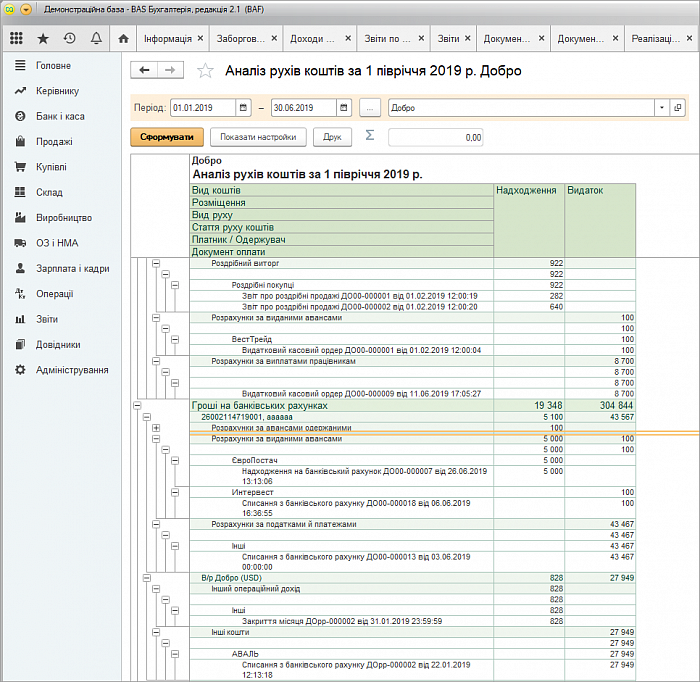
Task: Switch to the Звіти tab
Action: click(x=449, y=39)
